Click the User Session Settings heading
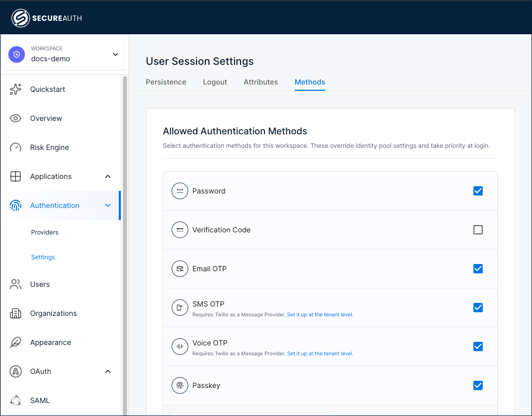Image resolution: width=532 pixels, height=416 pixels. point(200,61)
